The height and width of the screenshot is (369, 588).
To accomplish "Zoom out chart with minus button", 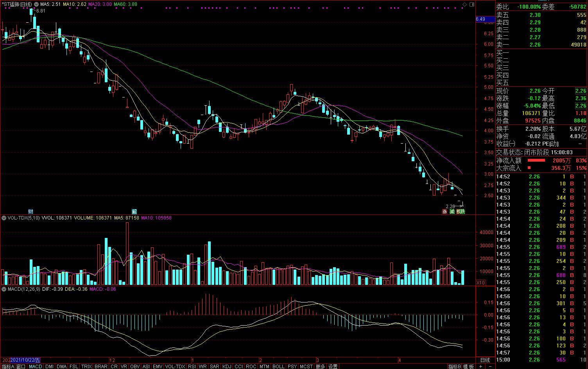I will click(x=490, y=367).
